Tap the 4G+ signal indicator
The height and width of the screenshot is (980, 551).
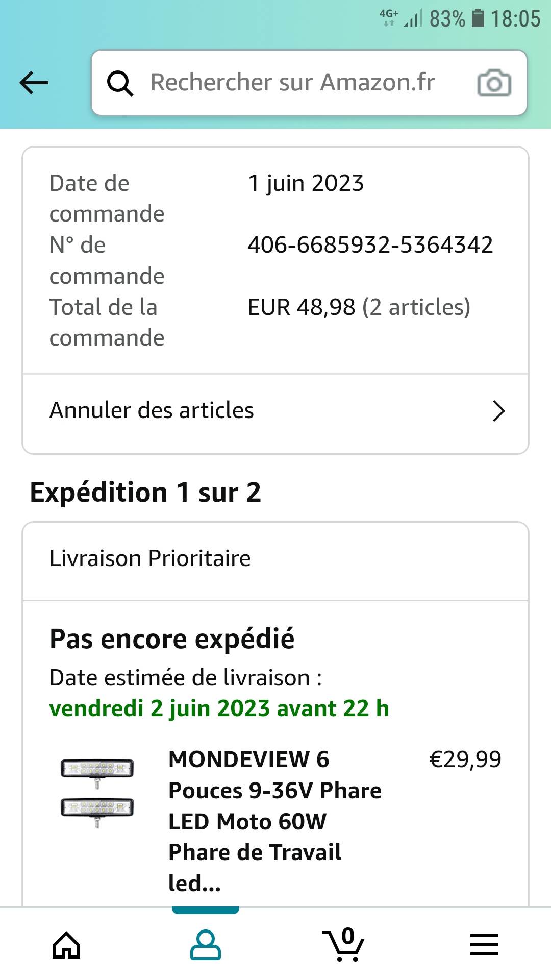(x=389, y=17)
